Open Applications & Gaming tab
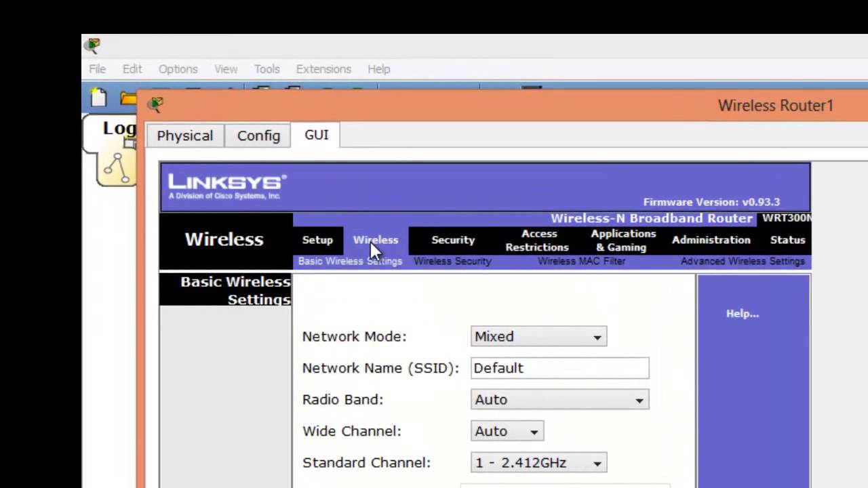The height and width of the screenshot is (488, 868). click(623, 241)
